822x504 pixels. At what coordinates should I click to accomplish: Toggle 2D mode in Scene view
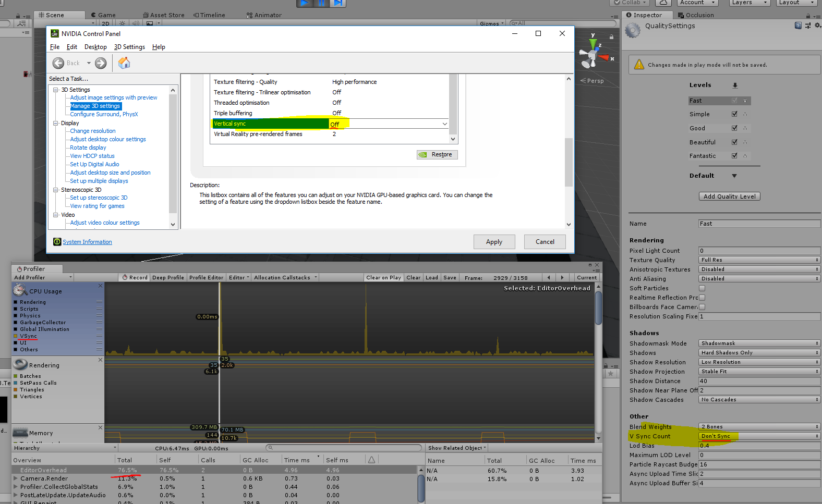pyautogui.click(x=105, y=23)
